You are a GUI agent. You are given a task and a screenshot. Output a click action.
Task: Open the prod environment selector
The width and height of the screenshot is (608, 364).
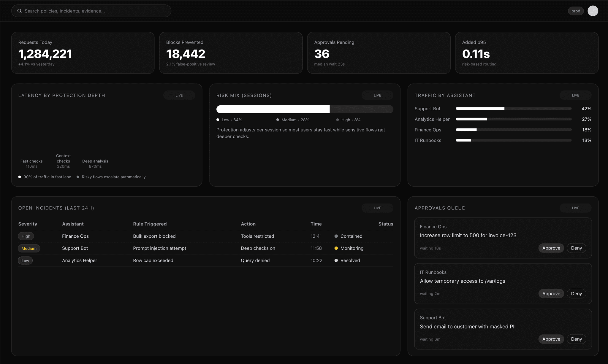(576, 11)
